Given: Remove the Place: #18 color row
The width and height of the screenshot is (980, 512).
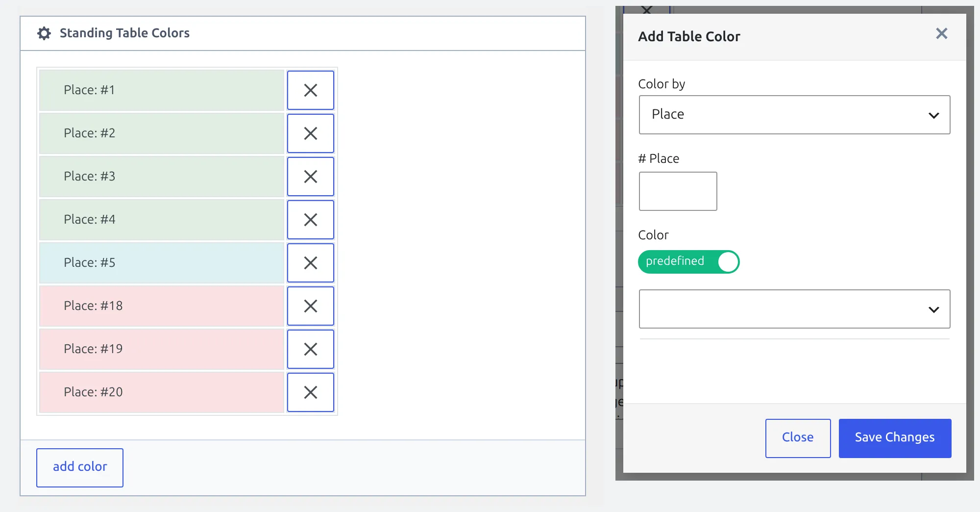Looking at the screenshot, I should click(x=311, y=306).
